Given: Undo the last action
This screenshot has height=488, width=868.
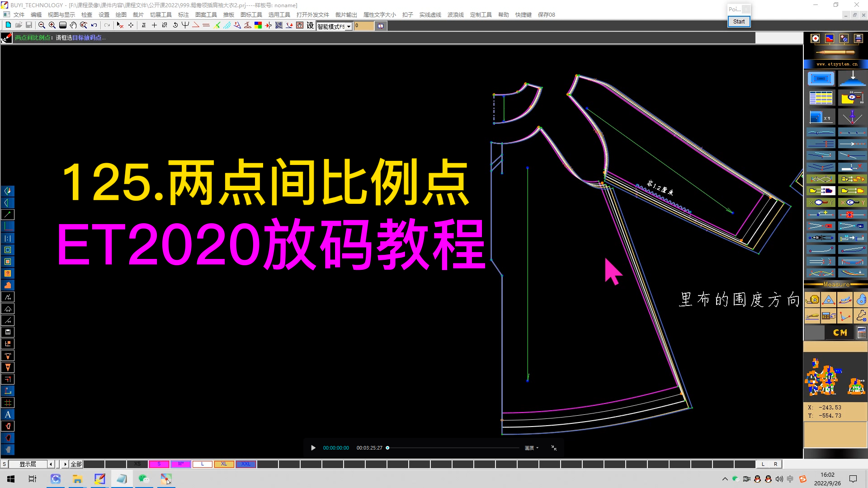Looking at the screenshot, I should coord(94,25).
